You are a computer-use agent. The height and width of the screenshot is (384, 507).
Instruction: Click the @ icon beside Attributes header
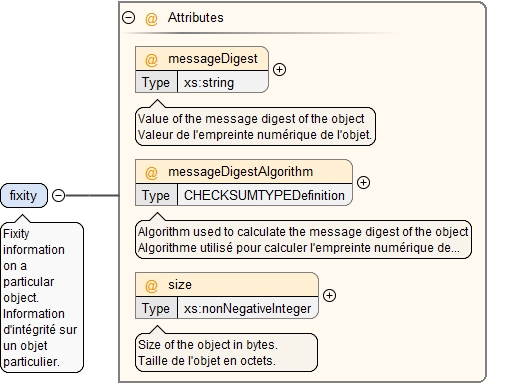(x=151, y=19)
